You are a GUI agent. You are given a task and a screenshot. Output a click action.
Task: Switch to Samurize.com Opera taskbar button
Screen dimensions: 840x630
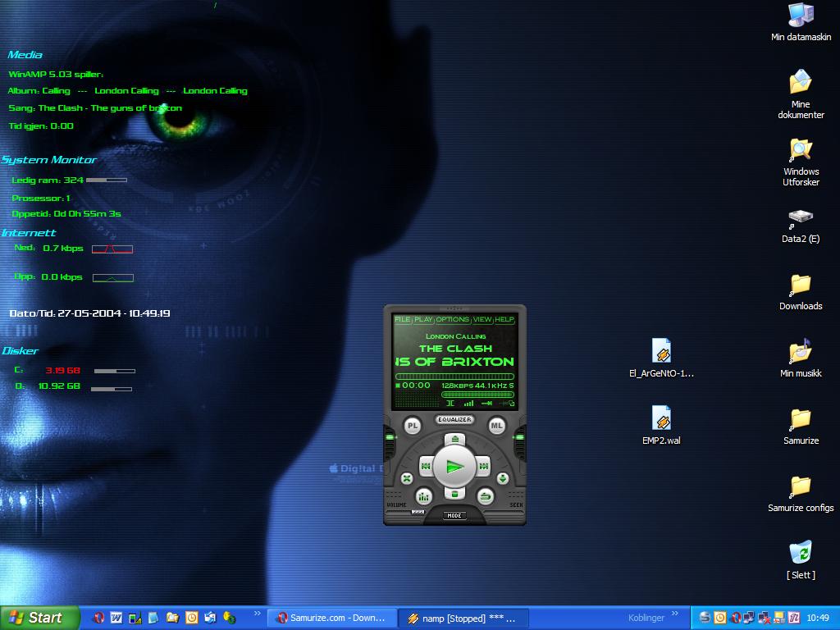[332, 619]
